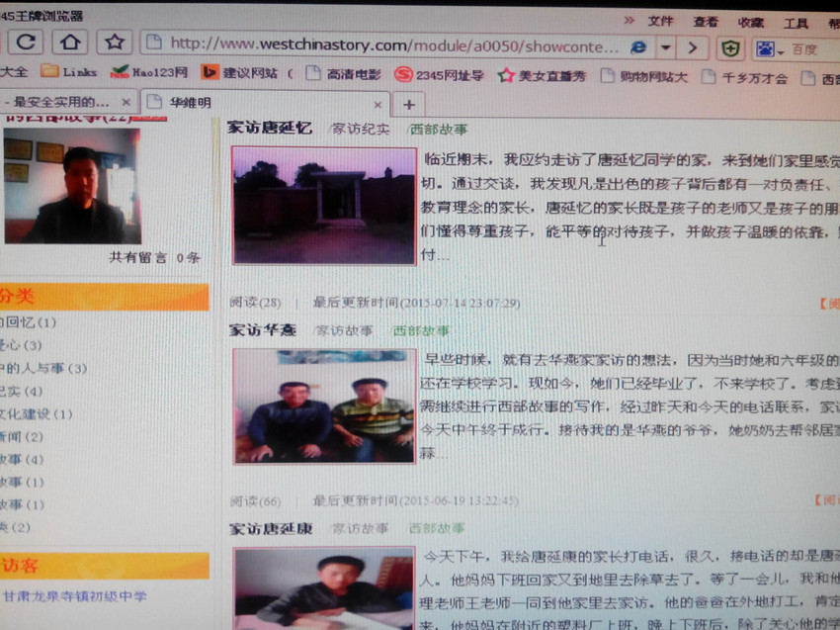Click the 家访纪实 category tag
This screenshot has width=840, height=630.
(361, 129)
